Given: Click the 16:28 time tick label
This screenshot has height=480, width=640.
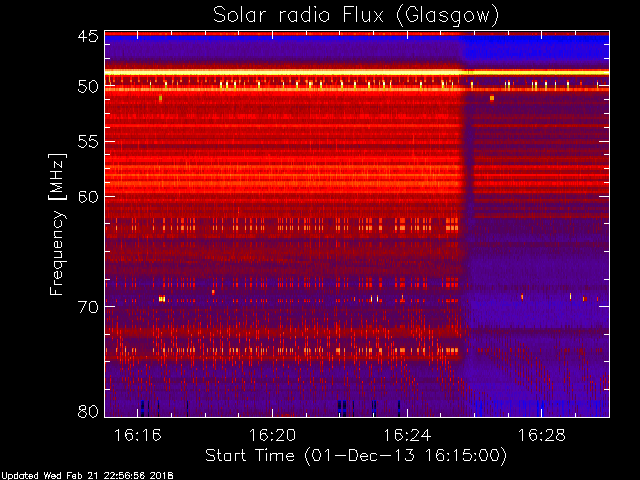Looking at the screenshot, I should [542, 435].
